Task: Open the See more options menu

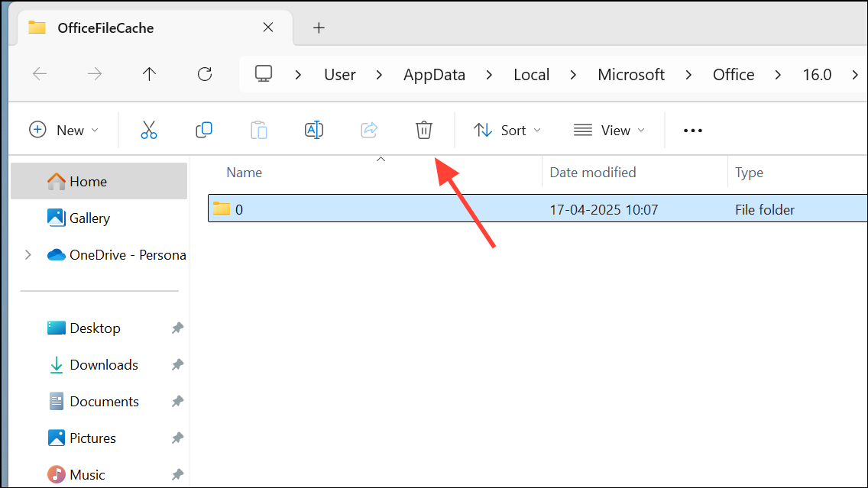Action: (692, 130)
